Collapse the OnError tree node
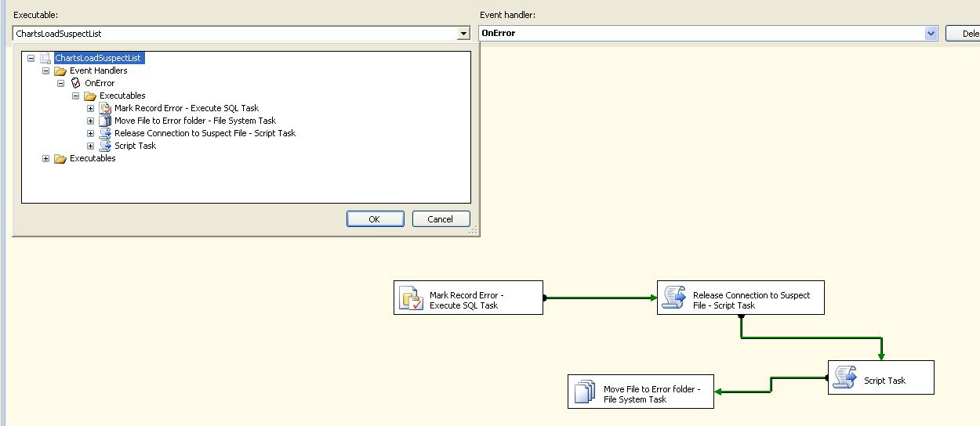 (x=60, y=83)
